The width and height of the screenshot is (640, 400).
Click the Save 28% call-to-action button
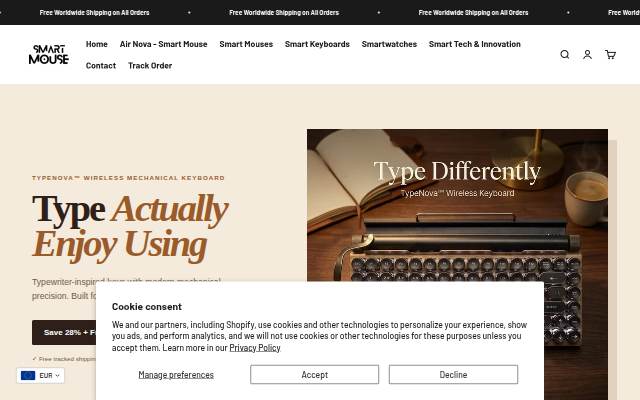[x=64, y=332]
